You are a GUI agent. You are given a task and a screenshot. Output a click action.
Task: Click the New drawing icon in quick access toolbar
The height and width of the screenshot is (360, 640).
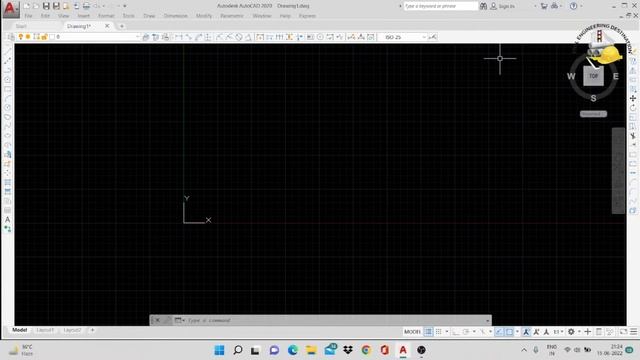tap(27, 6)
